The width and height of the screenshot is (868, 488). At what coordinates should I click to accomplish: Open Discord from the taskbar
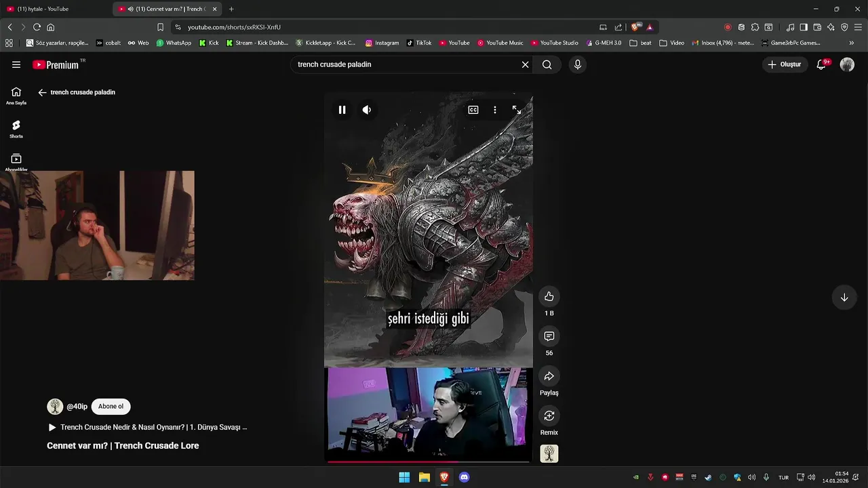click(x=464, y=477)
